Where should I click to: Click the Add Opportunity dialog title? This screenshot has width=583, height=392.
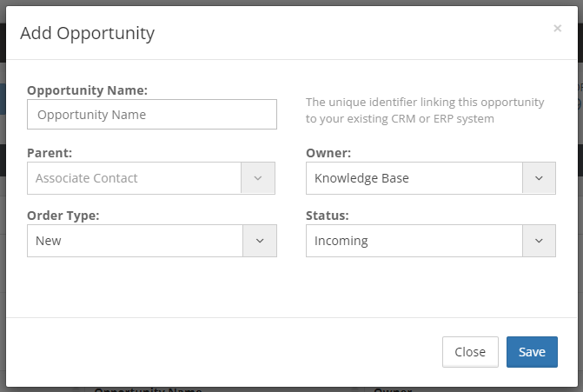tap(88, 34)
